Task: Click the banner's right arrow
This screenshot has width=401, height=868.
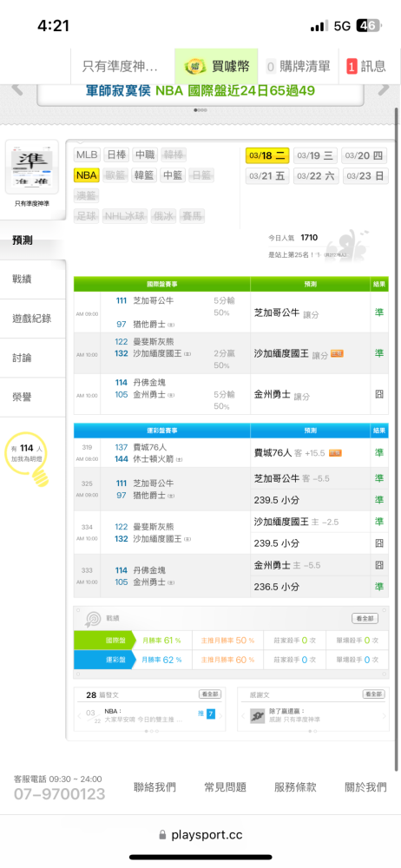Action: [384, 89]
